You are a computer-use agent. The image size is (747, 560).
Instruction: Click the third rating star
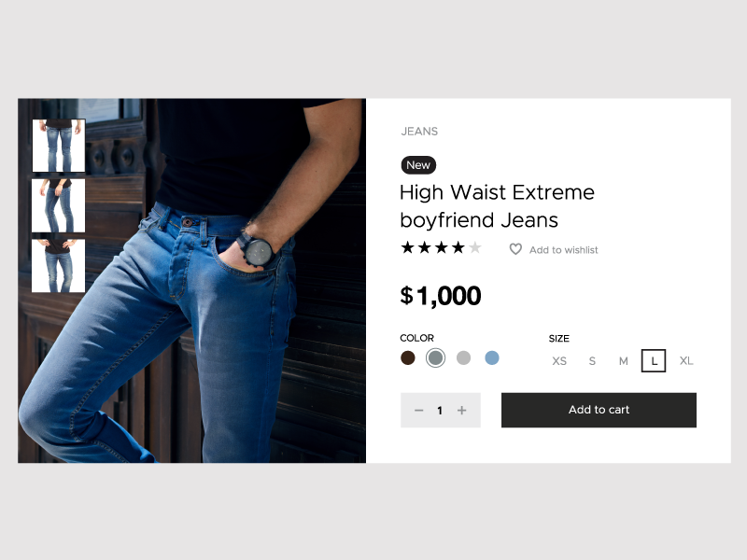(x=441, y=247)
